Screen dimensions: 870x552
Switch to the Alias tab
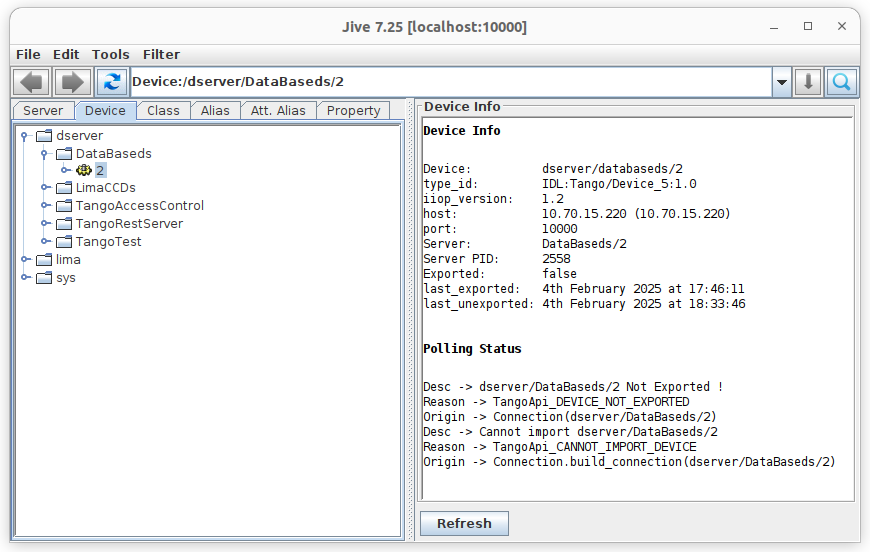click(x=215, y=110)
